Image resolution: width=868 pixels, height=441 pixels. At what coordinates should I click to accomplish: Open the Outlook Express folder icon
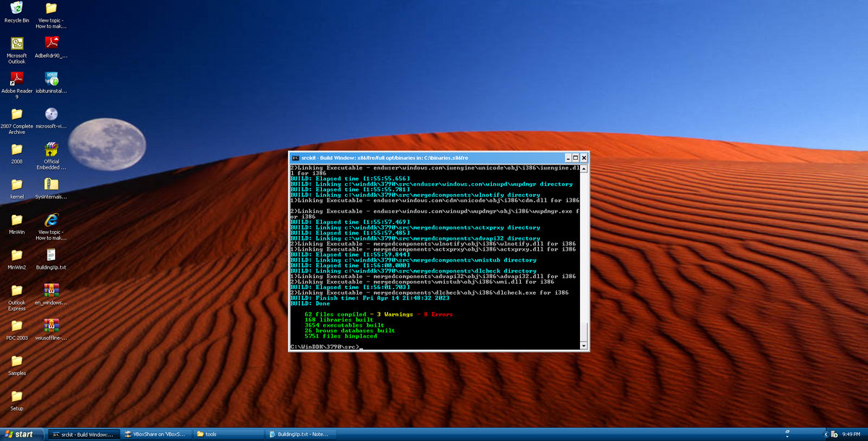17,290
